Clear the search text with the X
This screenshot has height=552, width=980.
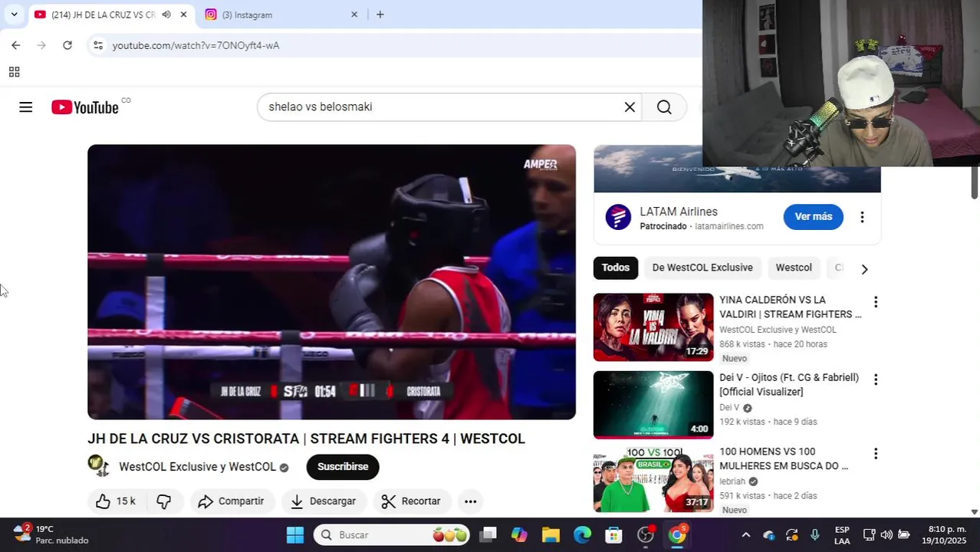(630, 107)
